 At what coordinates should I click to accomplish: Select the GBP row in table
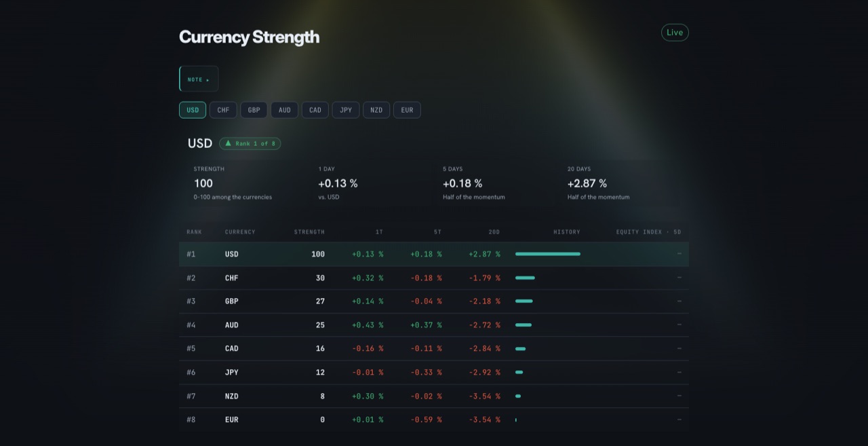click(434, 301)
